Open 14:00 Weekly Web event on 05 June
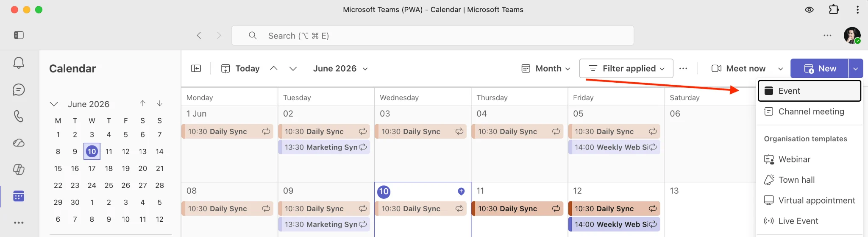The width and height of the screenshot is (868, 237). click(x=614, y=147)
